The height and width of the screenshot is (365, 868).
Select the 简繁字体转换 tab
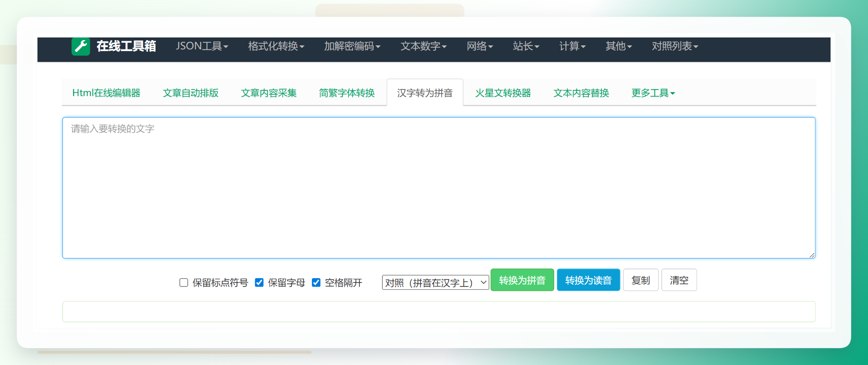(x=347, y=93)
